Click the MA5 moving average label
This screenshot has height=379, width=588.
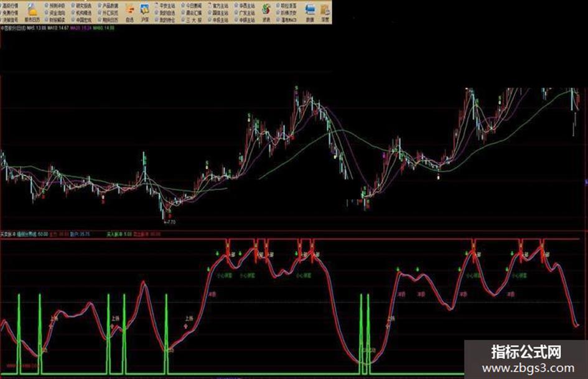click(x=37, y=28)
